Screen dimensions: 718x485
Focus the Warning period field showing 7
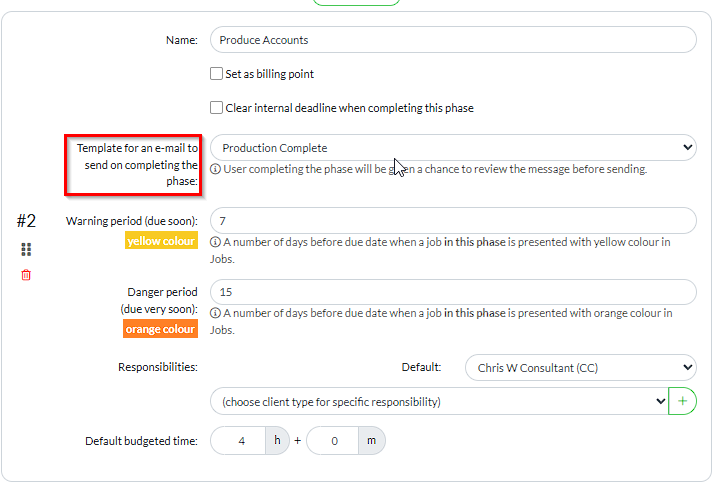coord(453,220)
